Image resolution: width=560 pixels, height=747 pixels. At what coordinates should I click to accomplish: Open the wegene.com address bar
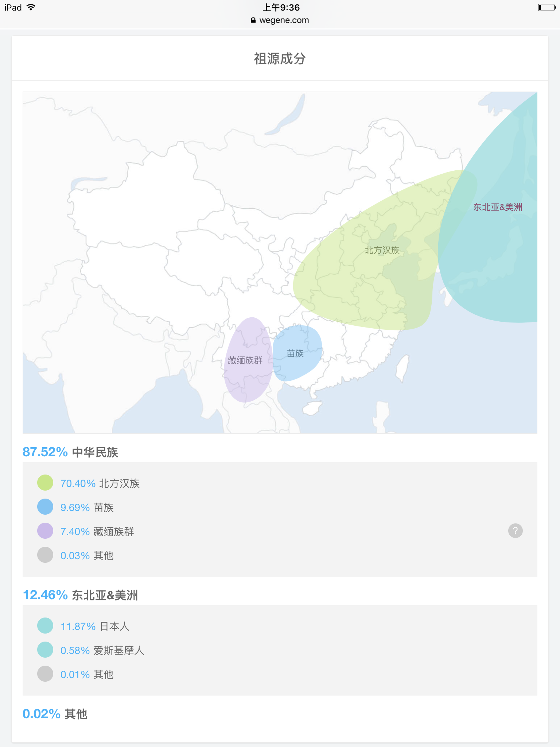pos(280,20)
